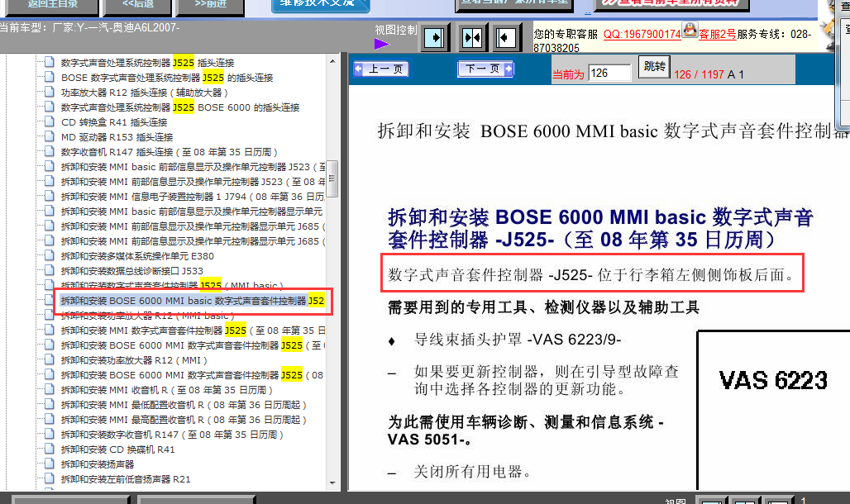Viewport: 850px width, 504px height.
Task: Open 拆卸和安装数据总线诊断接口 J533
Action: pyautogui.click(x=131, y=271)
